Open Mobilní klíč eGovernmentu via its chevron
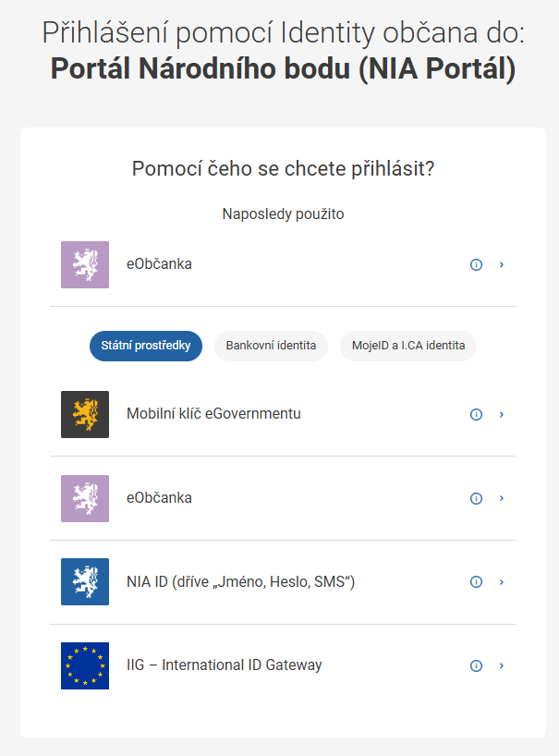Screen dimensions: 559x756 pyautogui.click(x=502, y=414)
